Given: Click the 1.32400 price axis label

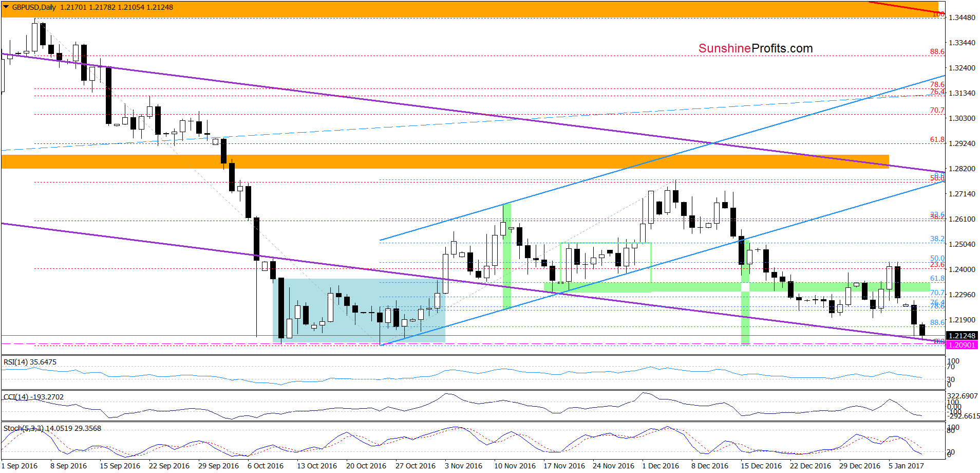Looking at the screenshot, I should click(962, 68).
